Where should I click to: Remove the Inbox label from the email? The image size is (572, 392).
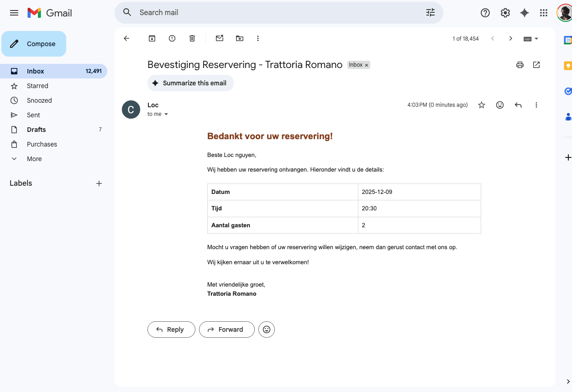point(367,65)
